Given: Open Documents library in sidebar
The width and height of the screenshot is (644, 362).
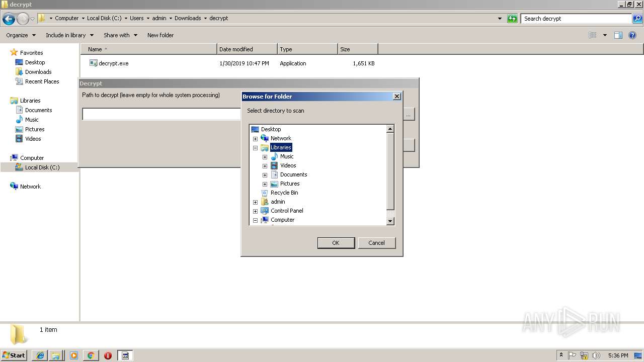Looking at the screenshot, I should click(38, 110).
